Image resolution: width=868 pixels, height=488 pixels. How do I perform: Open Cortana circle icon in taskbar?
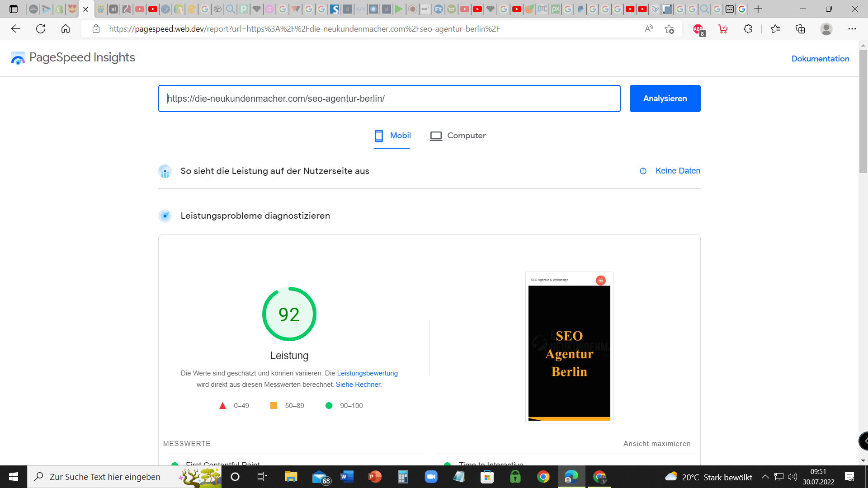[x=235, y=477]
